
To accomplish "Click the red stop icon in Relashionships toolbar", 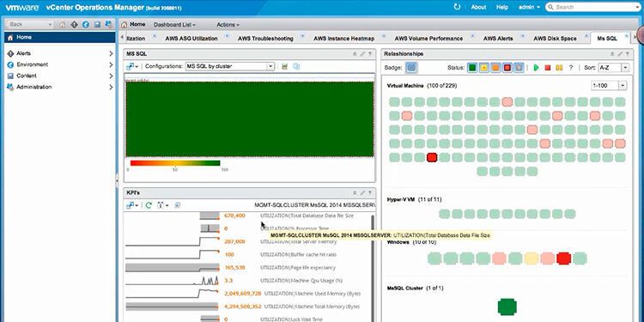I will tap(548, 68).
